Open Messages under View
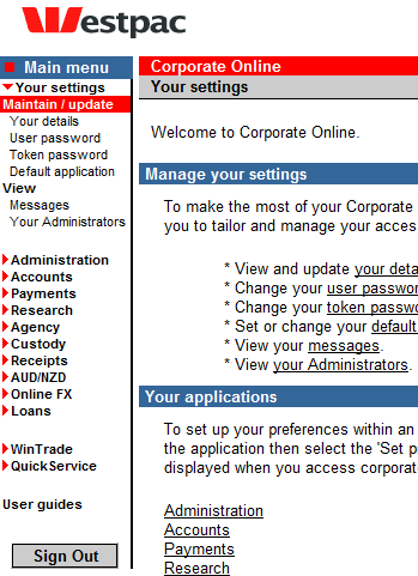Image resolution: width=418 pixels, height=576 pixels. pyautogui.click(x=39, y=205)
